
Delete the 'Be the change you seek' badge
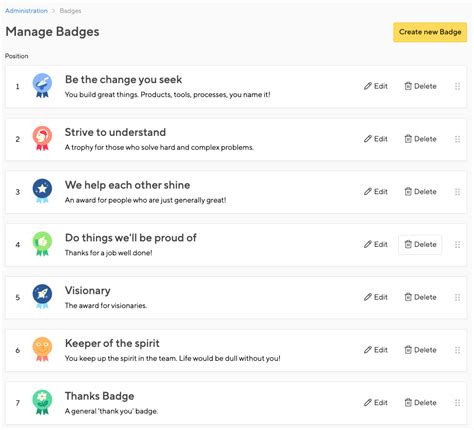coord(420,86)
